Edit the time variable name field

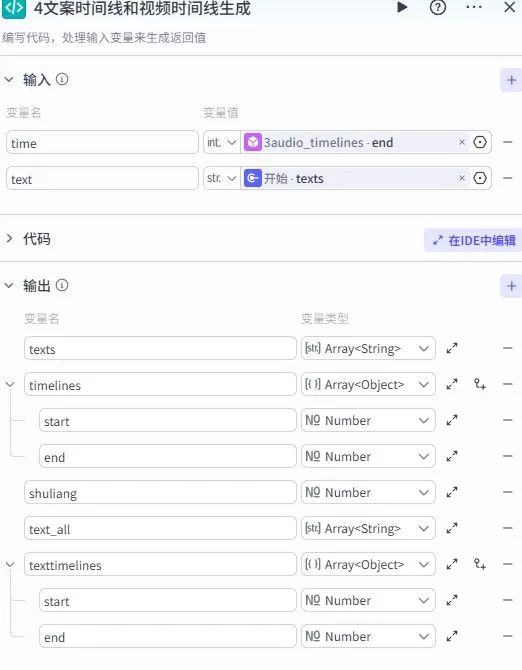pyautogui.click(x=102, y=142)
